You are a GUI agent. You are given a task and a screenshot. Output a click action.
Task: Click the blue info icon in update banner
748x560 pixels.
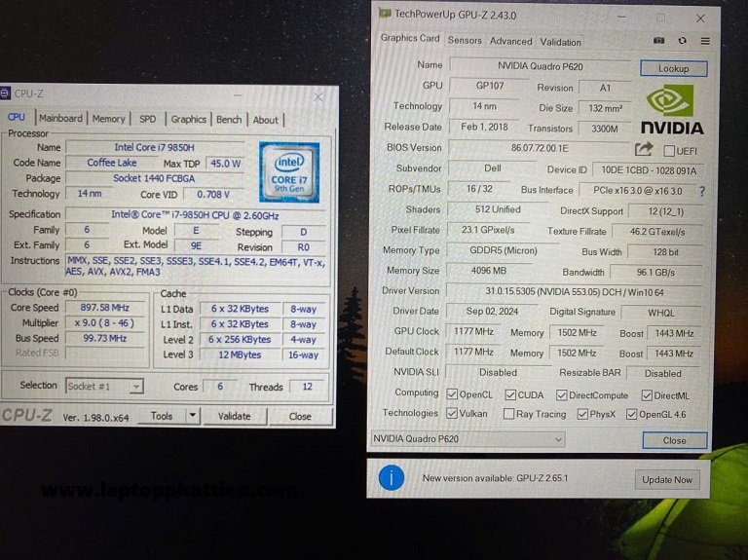(x=392, y=477)
